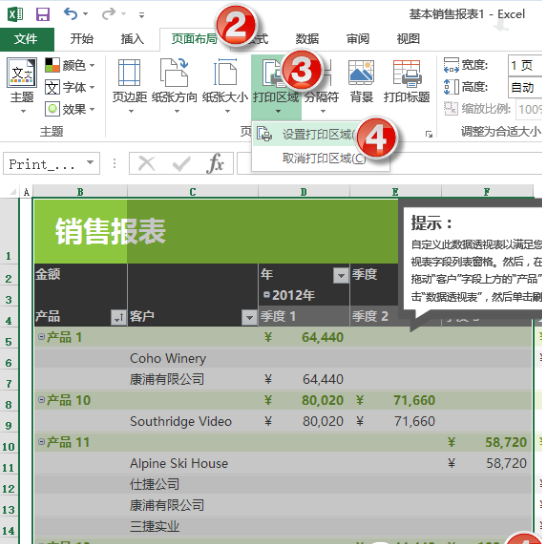The width and height of the screenshot is (542, 544).
Task: Open the 年 field filter dropdown
Action: point(341,276)
